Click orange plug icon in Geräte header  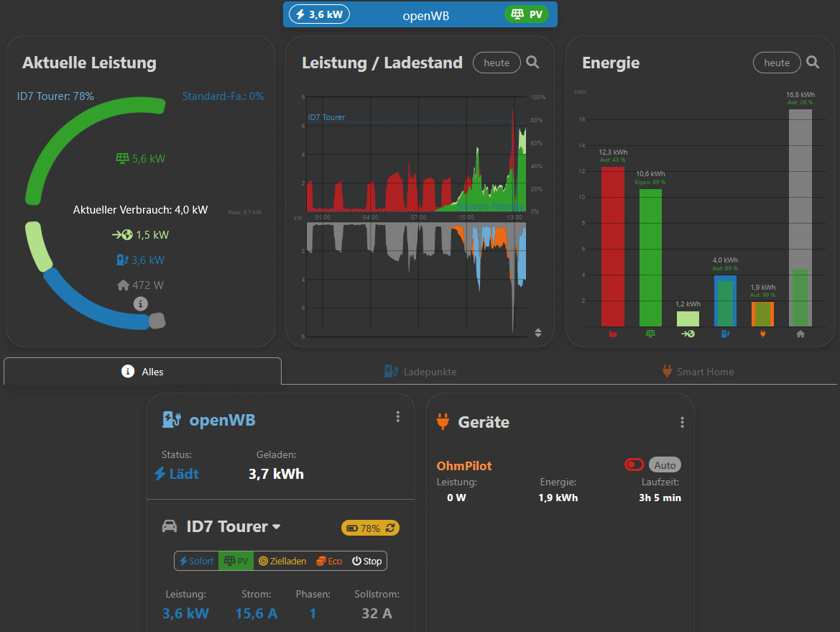click(x=443, y=421)
